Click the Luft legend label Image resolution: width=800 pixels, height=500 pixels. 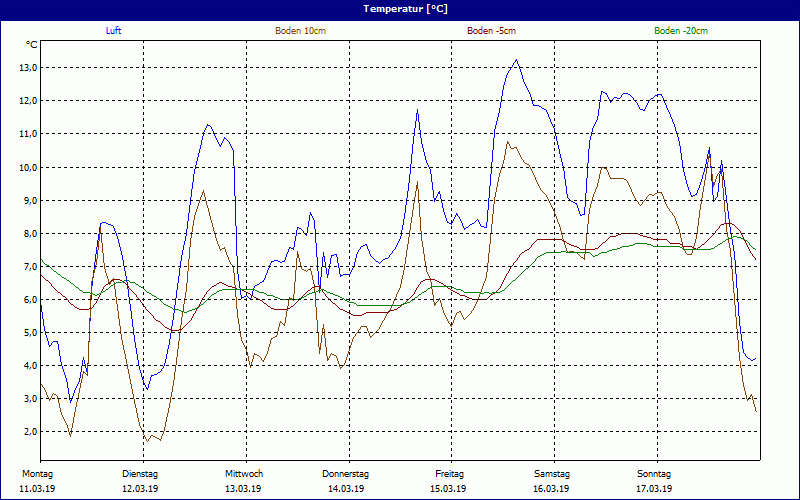click(x=115, y=31)
